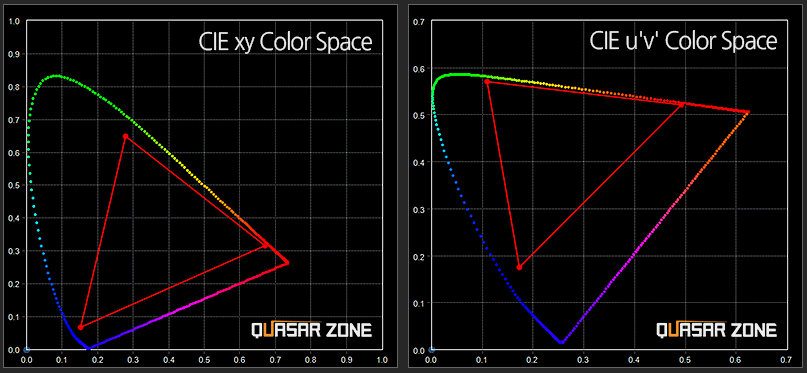807x373 pixels.
Task: Click the green primary vertex in u'v' chart
Action: (487, 81)
